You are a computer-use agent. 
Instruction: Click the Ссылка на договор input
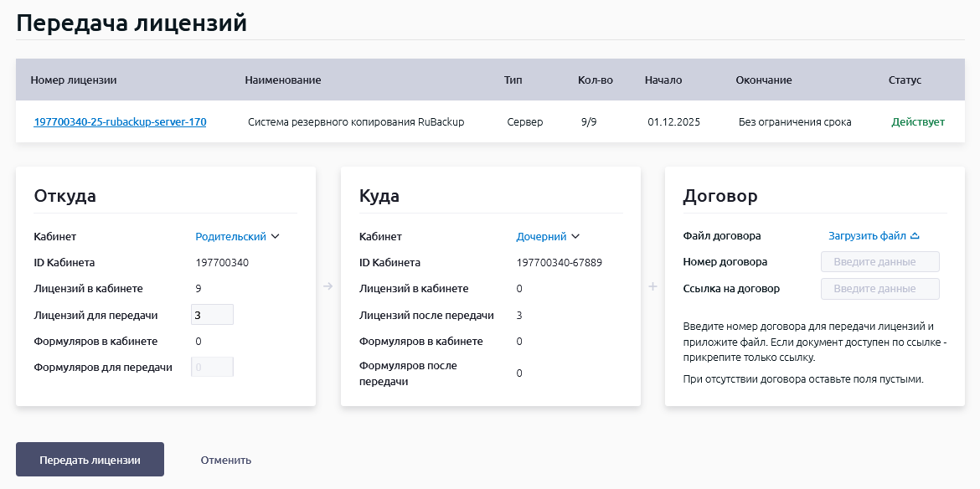click(879, 289)
